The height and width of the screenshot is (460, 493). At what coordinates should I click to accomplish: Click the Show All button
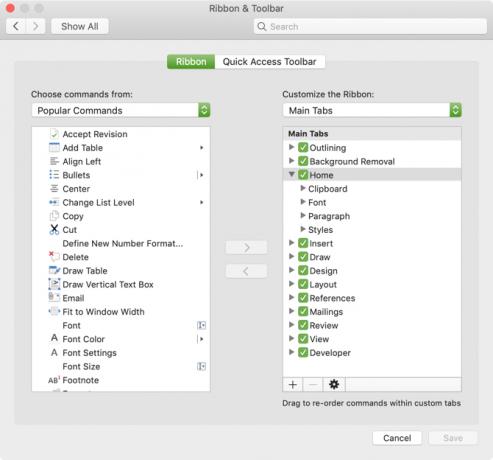[80, 26]
